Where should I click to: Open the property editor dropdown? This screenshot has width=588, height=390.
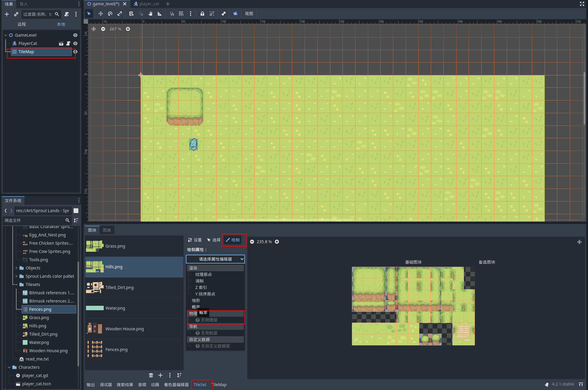click(215, 259)
